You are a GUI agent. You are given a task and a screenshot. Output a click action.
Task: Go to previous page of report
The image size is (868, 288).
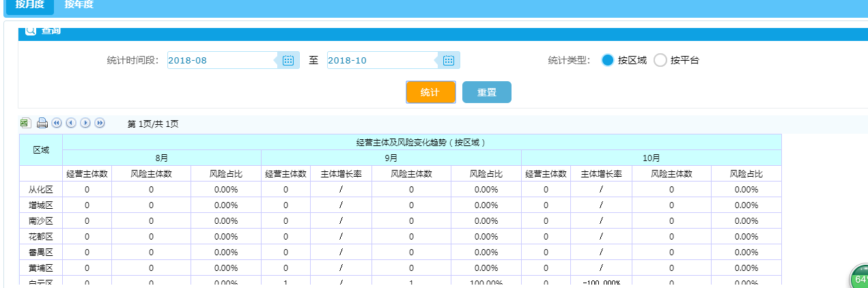coord(71,123)
